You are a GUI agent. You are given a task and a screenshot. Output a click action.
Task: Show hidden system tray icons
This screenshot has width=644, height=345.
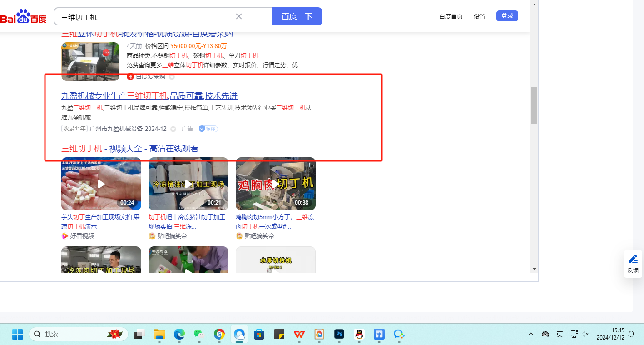(x=531, y=334)
